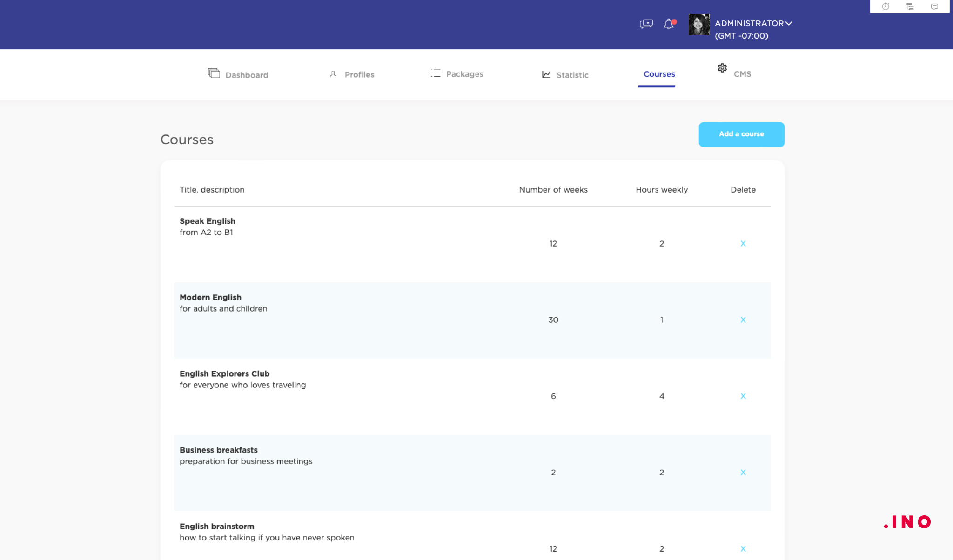Click delete X for Speak English course
The height and width of the screenshot is (560, 953).
click(x=743, y=243)
